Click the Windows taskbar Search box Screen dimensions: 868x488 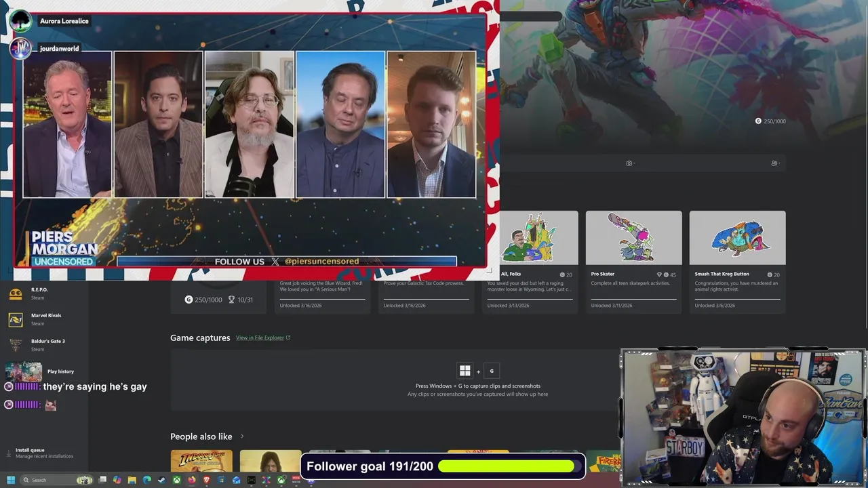pyautogui.click(x=56, y=480)
